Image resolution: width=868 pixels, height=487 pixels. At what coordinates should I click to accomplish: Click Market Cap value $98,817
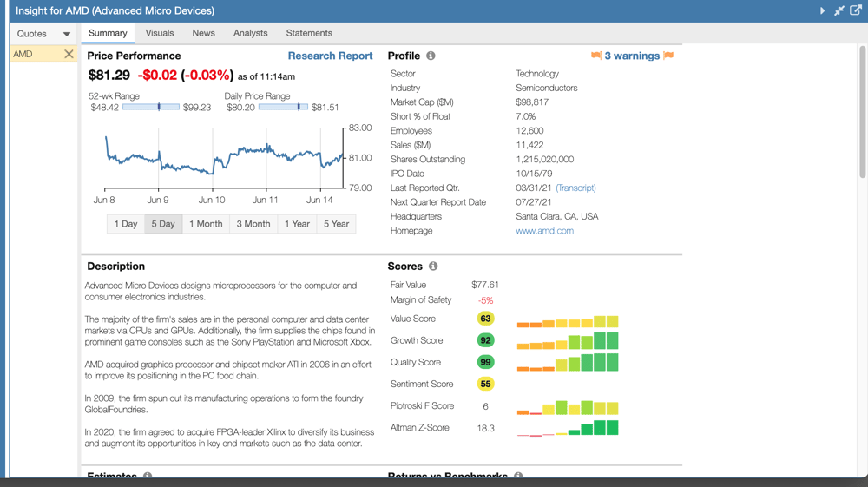pyautogui.click(x=532, y=102)
